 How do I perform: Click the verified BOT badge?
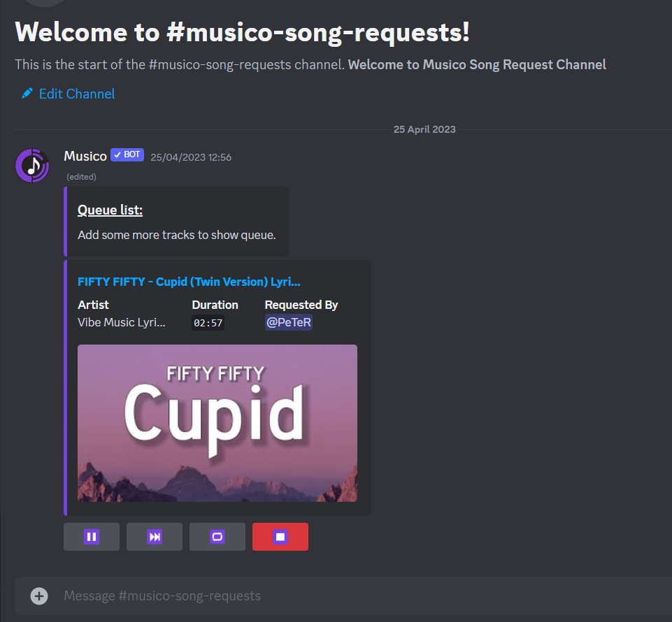click(x=127, y=154)
